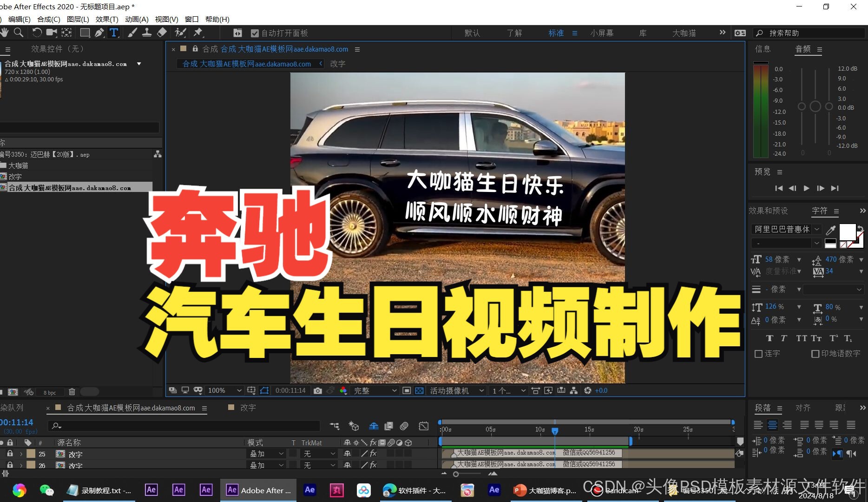Open the 效果(T) menu
The height and width of the screenshot is (502, 868).
click(x=107, y=19)
